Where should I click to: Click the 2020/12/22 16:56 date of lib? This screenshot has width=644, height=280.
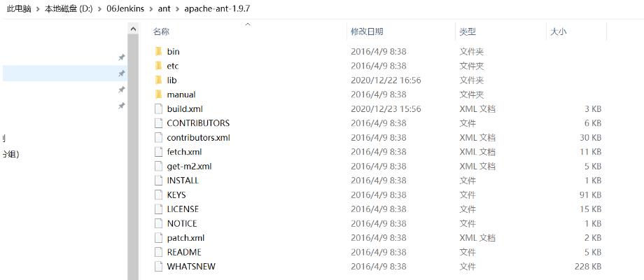[x=386, y=80]
